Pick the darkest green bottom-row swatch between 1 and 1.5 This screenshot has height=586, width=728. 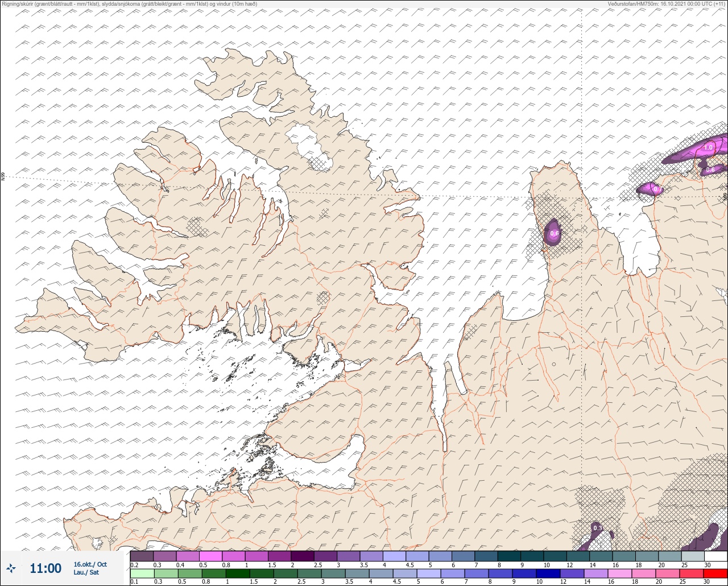point(238,573)
